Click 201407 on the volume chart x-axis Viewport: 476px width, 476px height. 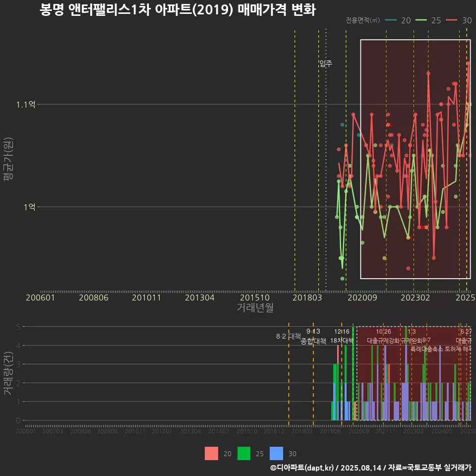[x=219, y=431]
